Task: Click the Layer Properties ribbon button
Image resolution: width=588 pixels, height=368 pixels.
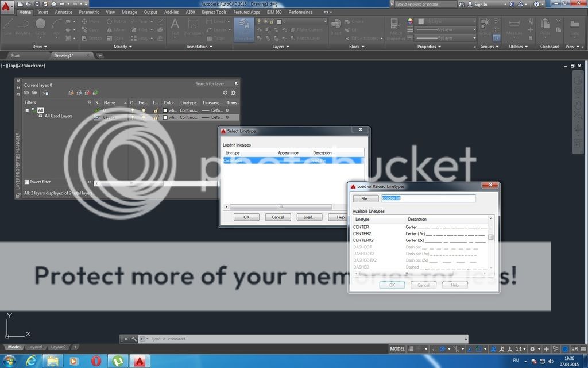Action: pos(244,29)
